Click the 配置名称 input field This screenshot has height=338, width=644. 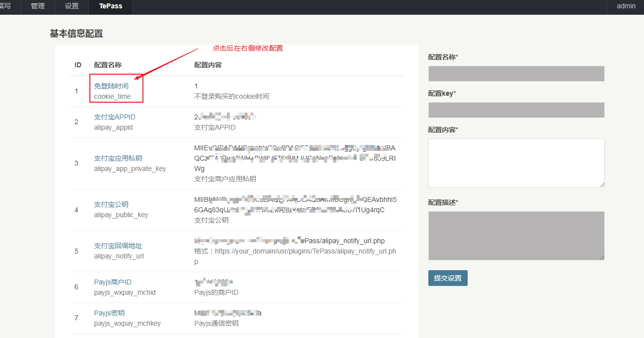click(516, 74)
